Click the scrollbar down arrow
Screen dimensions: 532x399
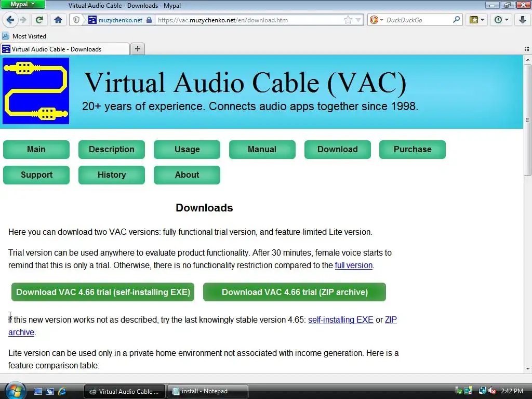coord(527,368)
